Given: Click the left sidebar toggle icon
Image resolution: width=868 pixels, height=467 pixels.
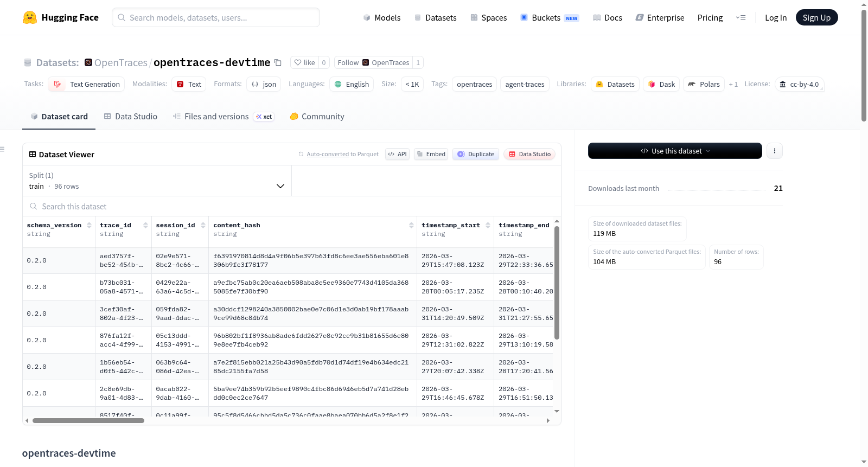Looking at the screenshot, I should pos(2,149).
